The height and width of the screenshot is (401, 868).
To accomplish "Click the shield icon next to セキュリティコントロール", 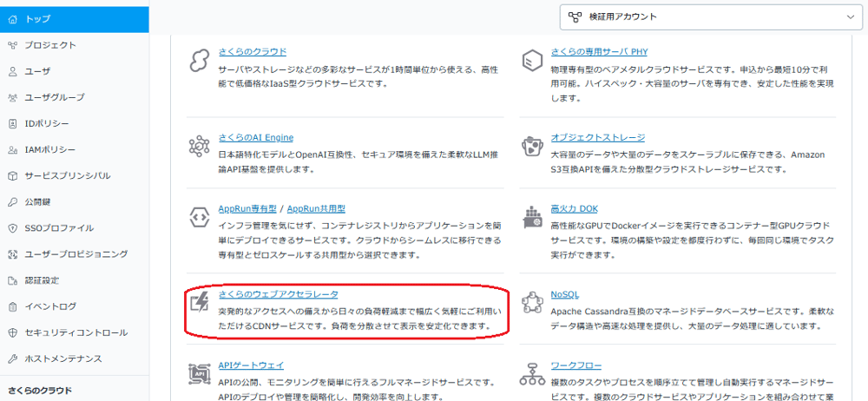I will pyautogui.click(x=13, y=333).
